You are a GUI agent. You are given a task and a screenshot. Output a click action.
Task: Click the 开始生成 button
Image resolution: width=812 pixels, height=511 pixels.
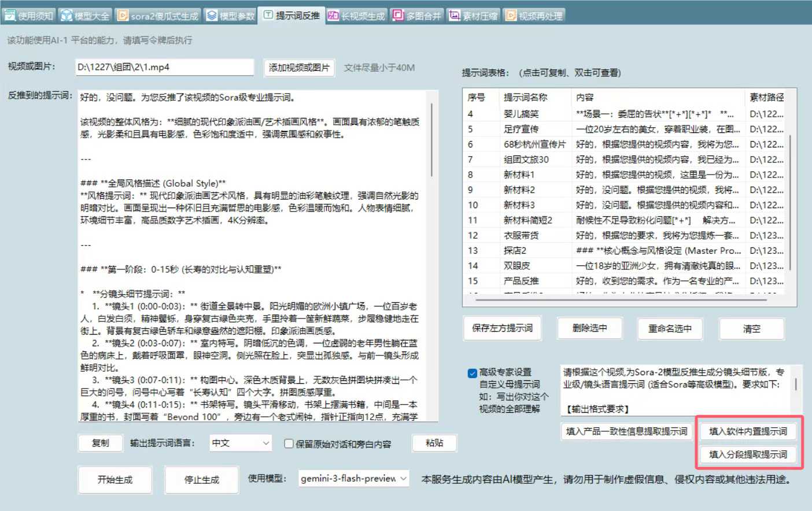(115, 480)
